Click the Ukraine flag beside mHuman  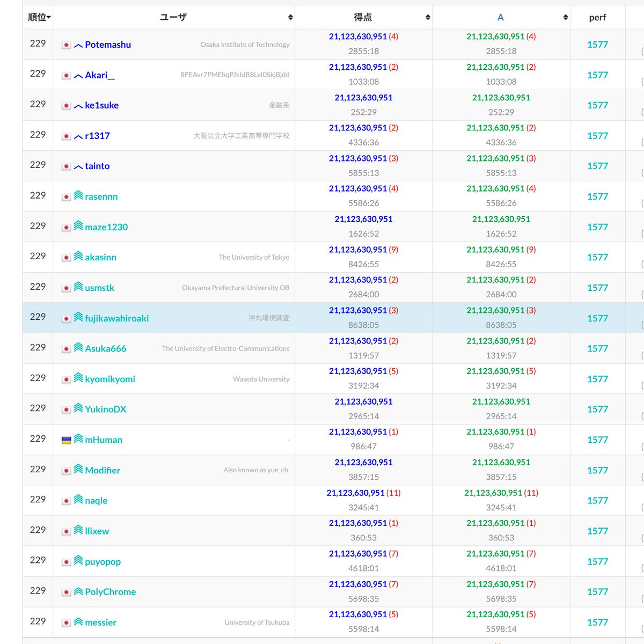click(x=67, y=440)
